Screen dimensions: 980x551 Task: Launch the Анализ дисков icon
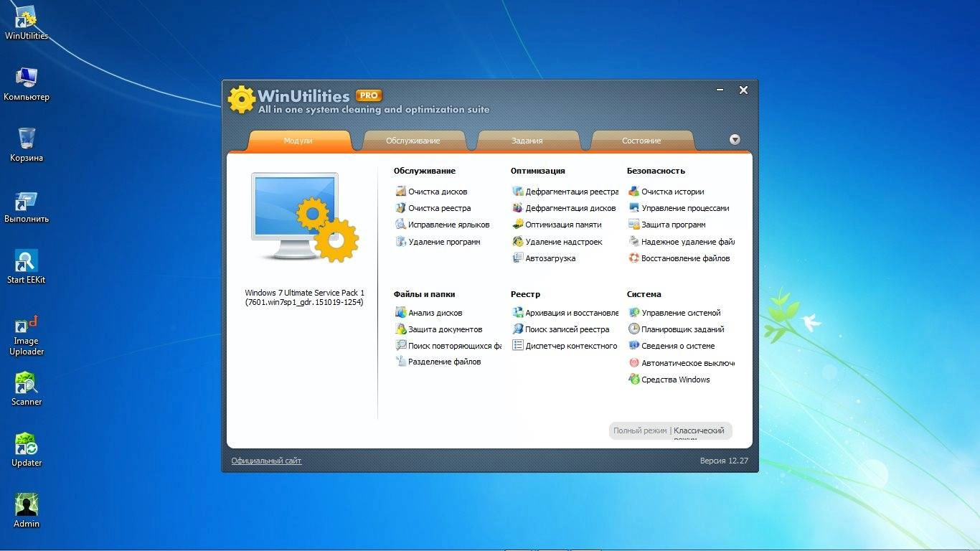pyautogui.click(x=401, y=313)
